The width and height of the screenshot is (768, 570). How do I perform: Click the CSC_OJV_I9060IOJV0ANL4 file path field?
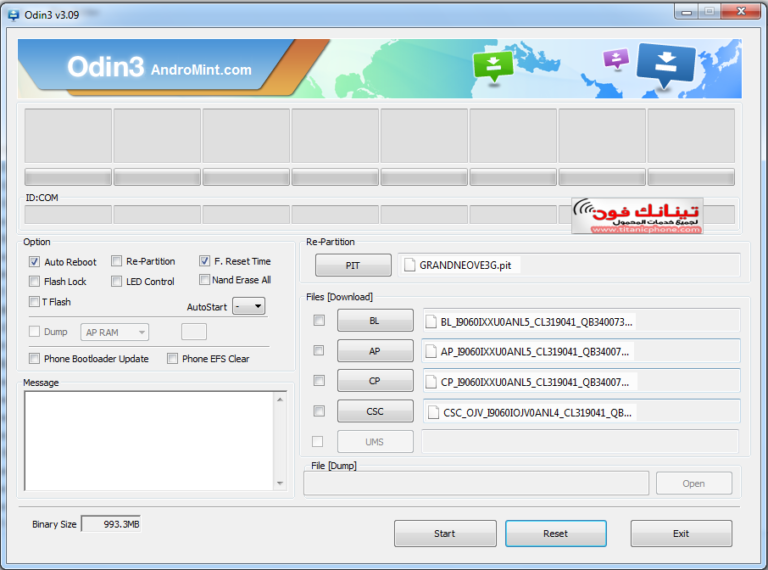(x=581, y=412)
